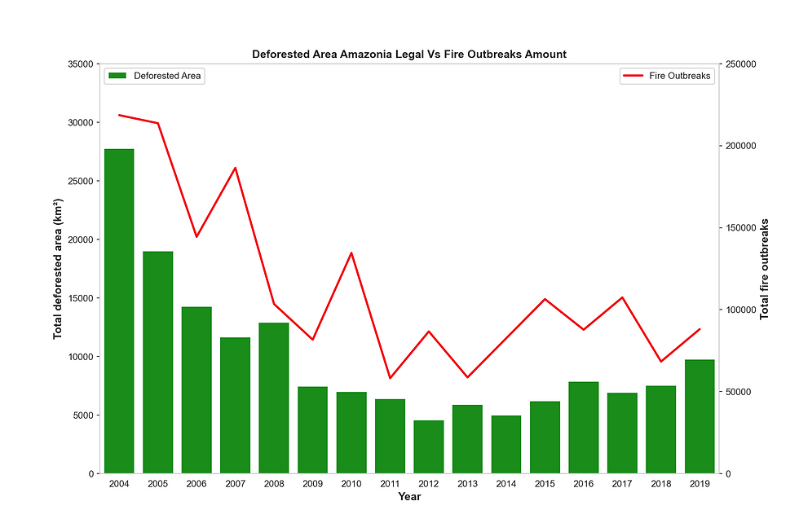Click the right axis tick '100000'
Image resolution: width=799 pixels, height=532 pixels.
(741, 310)
